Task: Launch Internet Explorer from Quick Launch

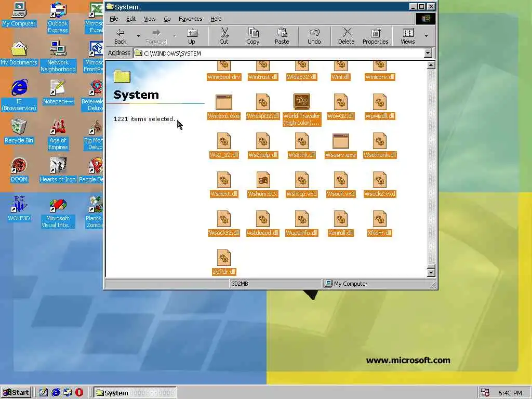Action: 56,393
